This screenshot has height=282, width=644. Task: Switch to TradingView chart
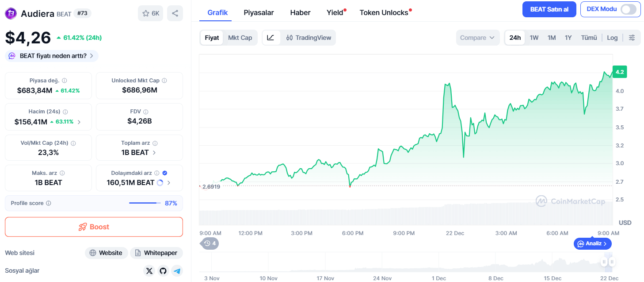pos(309,38)
